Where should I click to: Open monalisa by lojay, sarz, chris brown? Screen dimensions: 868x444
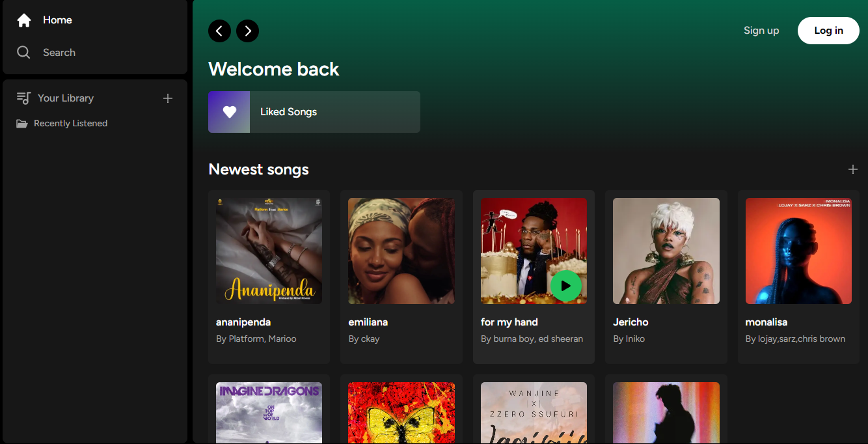tap(798, 251)
